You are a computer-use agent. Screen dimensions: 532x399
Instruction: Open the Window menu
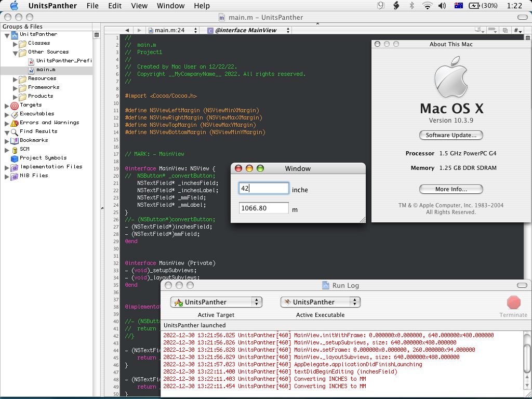click(170, 6)
